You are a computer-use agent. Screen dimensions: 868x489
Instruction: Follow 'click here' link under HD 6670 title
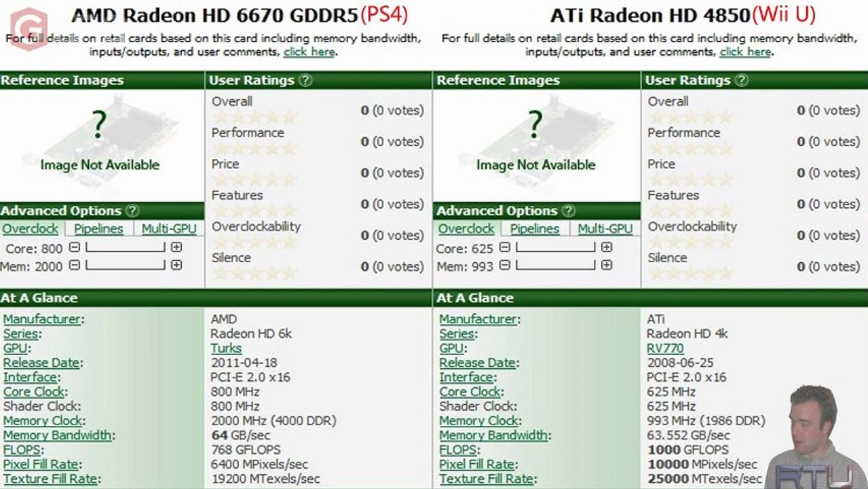pos(309,52)
